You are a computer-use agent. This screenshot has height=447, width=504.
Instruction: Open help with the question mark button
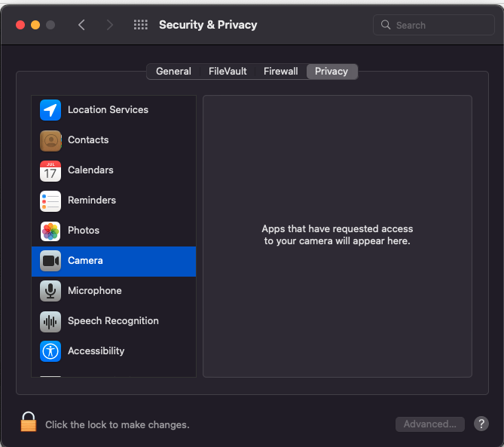tap(481, 424)
